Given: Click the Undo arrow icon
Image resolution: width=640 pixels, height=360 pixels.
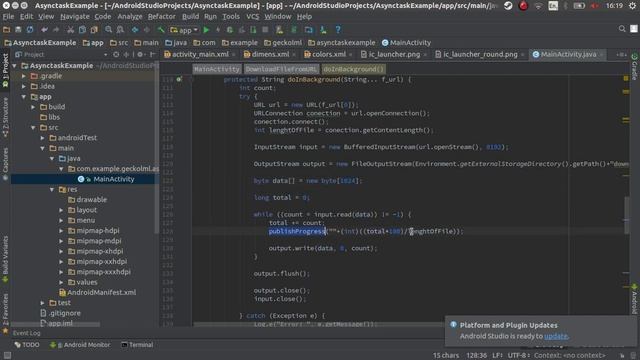Looking at the screenshot, I should pos(44,30).
